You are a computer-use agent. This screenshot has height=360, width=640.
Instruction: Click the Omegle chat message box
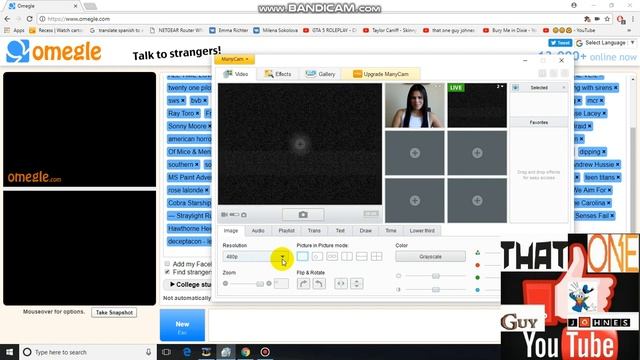(354, 325)
